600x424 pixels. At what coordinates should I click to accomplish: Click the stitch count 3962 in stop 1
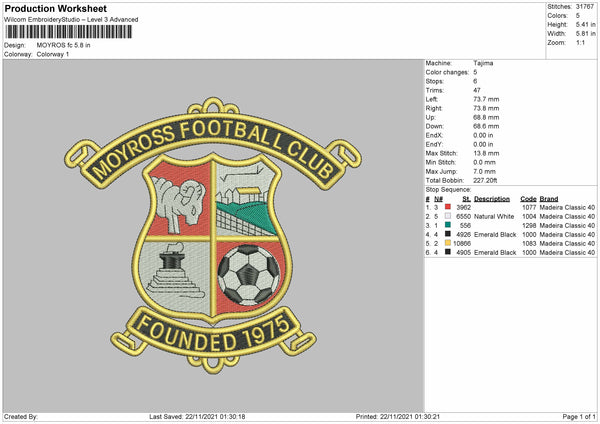pyautogui.click(x=463, y=207)
